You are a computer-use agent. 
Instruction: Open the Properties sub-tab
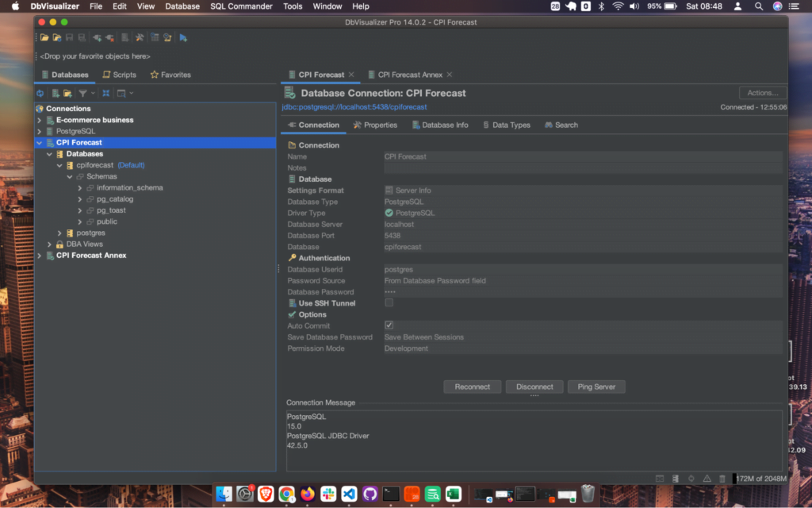point(375,125)
